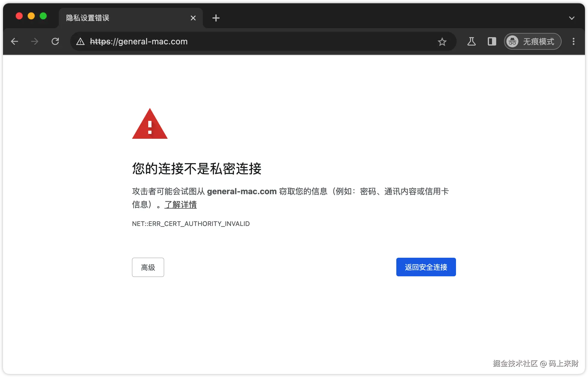Open a new tab with plus button
This screenshot has width=588, height=377.
coord(216,18)
